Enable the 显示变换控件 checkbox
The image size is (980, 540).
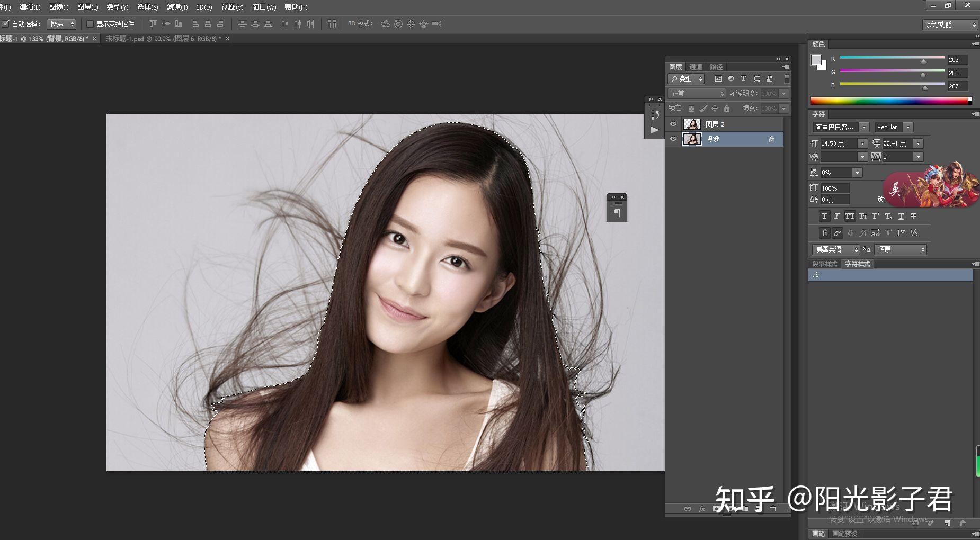90,24
